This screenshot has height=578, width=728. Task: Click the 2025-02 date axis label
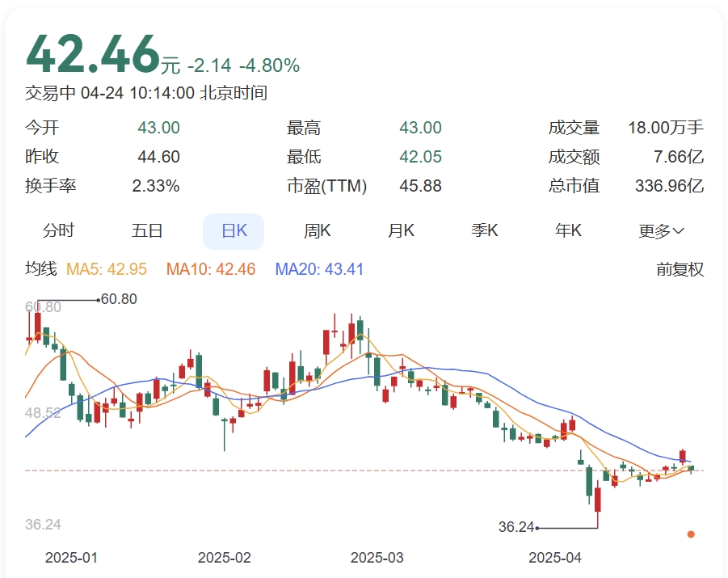pos(225,558)
